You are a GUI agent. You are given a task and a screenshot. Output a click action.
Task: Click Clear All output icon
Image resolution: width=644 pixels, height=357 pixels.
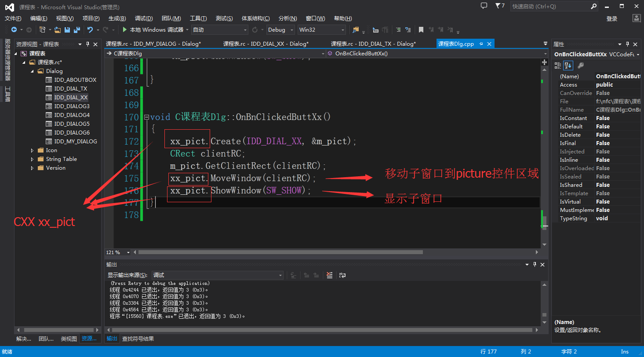coord(330,275)
